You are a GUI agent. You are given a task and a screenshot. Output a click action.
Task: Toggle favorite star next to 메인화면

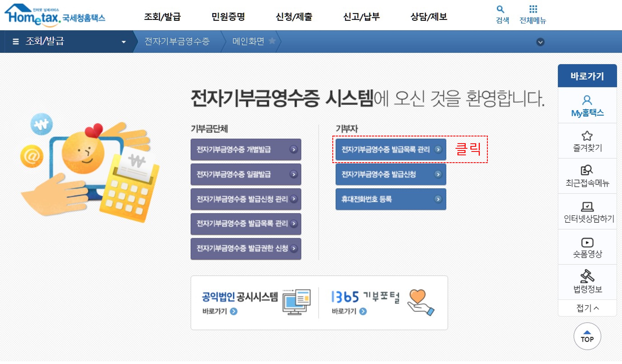tap(272, 41)
